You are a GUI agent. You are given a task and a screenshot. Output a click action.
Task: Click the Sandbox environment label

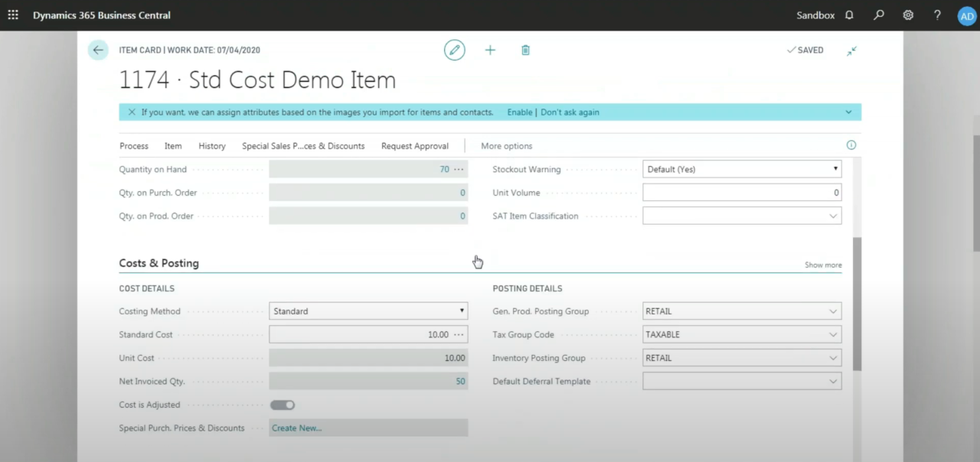tap(815, 15)
